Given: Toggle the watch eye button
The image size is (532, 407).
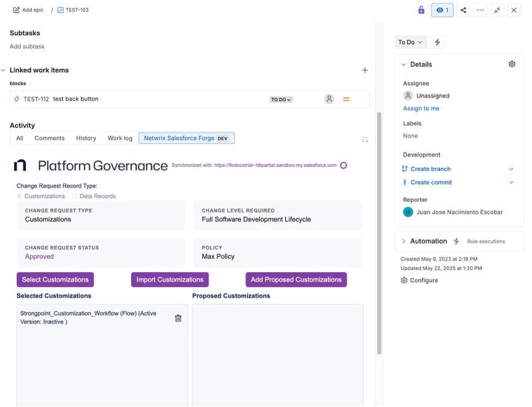Looking at the screenshot, I should 442,10.
